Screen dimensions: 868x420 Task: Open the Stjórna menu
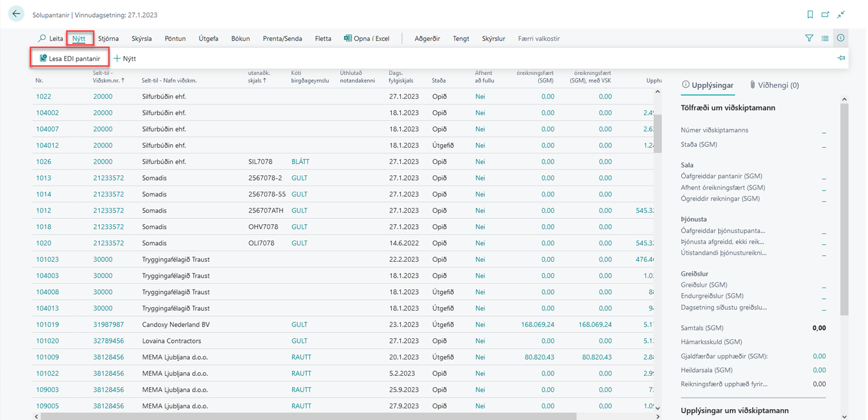point(108,38)
